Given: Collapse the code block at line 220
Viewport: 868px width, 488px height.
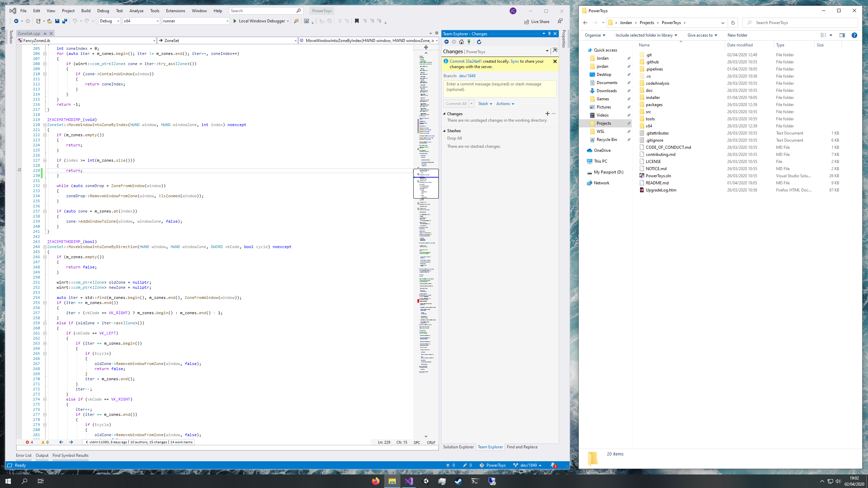Looking at the screenshot, I should pyautogui.click(x=45, y=125).
